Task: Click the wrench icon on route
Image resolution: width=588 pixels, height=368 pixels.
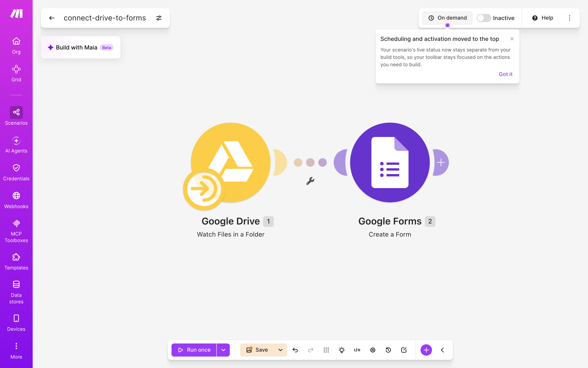Action: click(x=310, y=181)
